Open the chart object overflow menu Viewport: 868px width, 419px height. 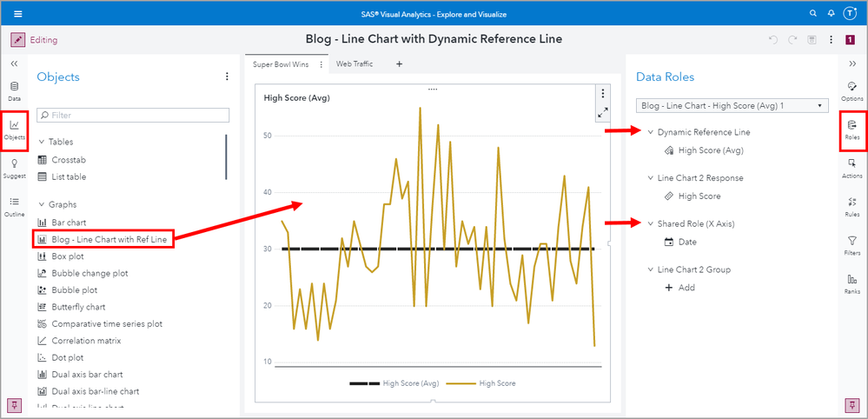click(x=603, y=94)
